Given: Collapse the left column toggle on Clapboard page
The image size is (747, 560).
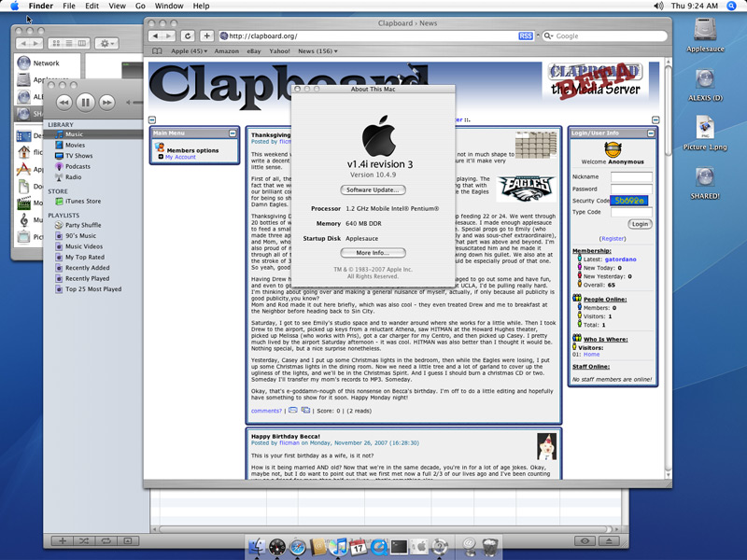Looking at the screenshot, I should click(152, 120).
